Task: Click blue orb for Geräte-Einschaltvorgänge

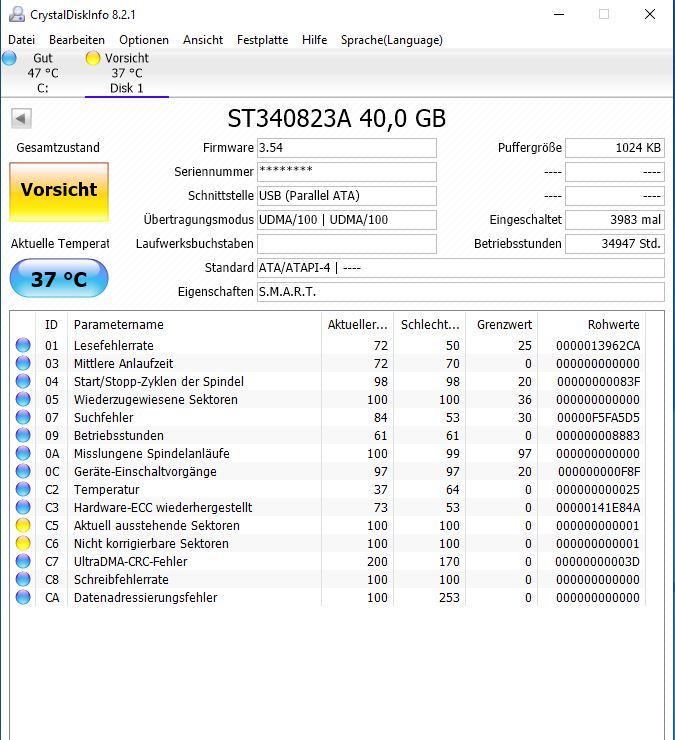Action: pyautogui.click(x=23, y=471)
